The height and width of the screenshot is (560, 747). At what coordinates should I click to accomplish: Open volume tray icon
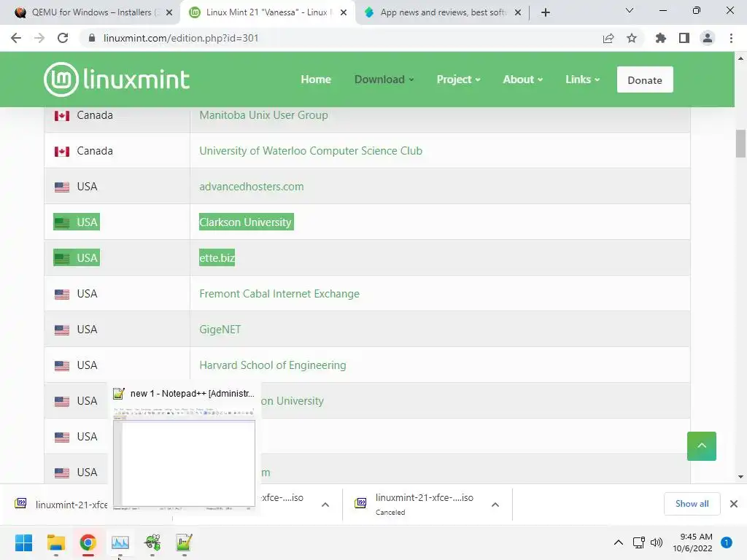point(657,542)
